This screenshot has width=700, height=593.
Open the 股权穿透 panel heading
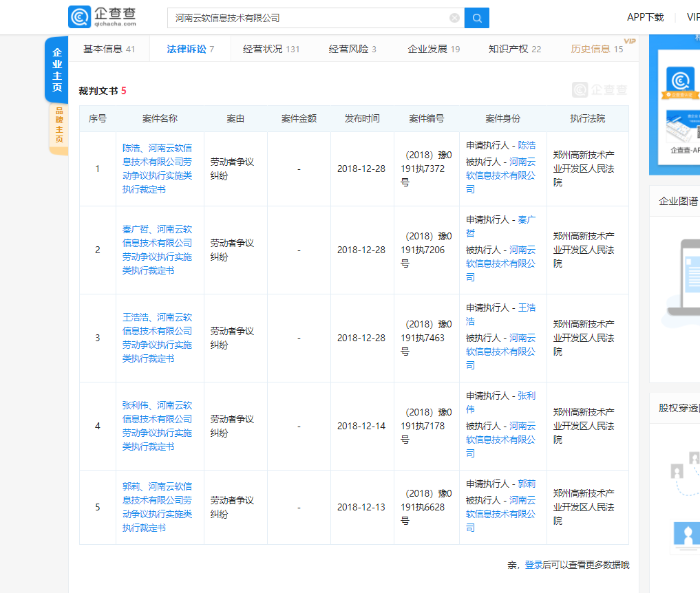[x=679, y=408]
